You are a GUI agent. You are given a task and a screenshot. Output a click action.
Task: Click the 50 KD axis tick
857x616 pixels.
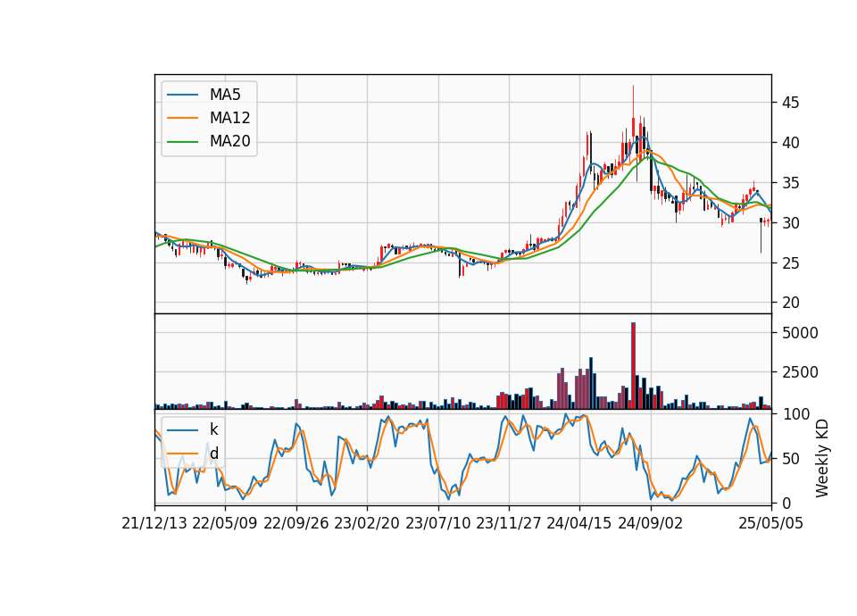(790, 459)
